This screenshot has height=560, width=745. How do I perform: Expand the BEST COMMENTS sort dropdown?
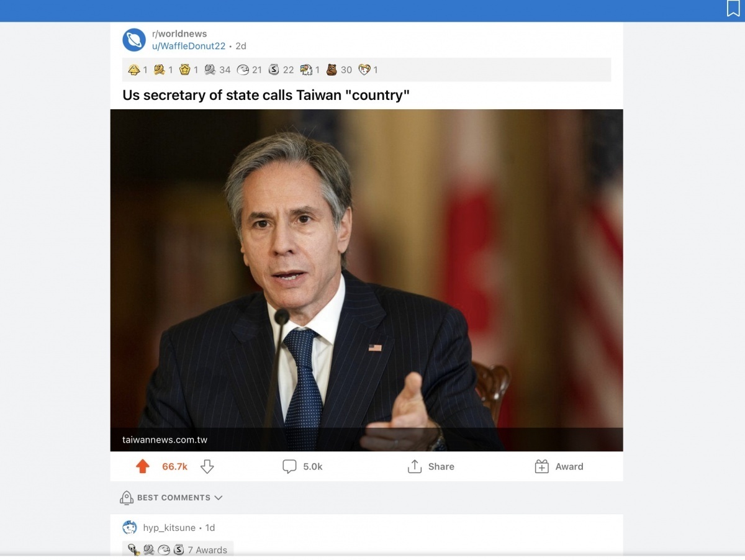click(218, 498)
